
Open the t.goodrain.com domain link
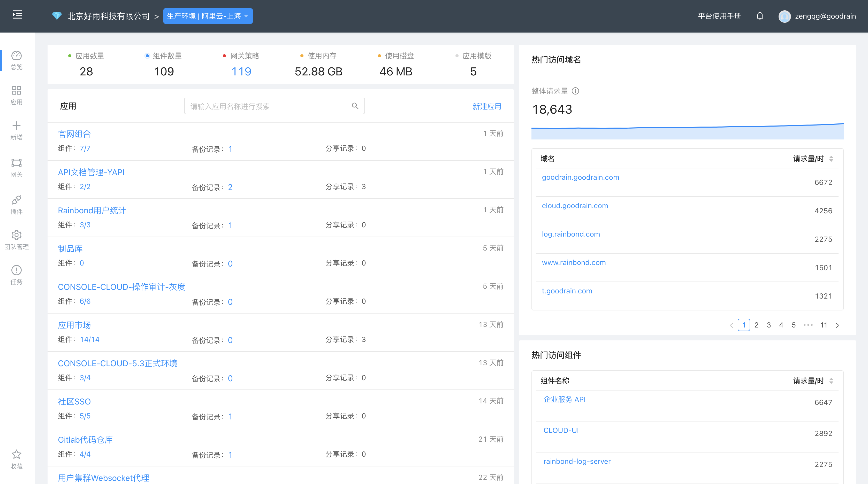[x=567, y=291]
